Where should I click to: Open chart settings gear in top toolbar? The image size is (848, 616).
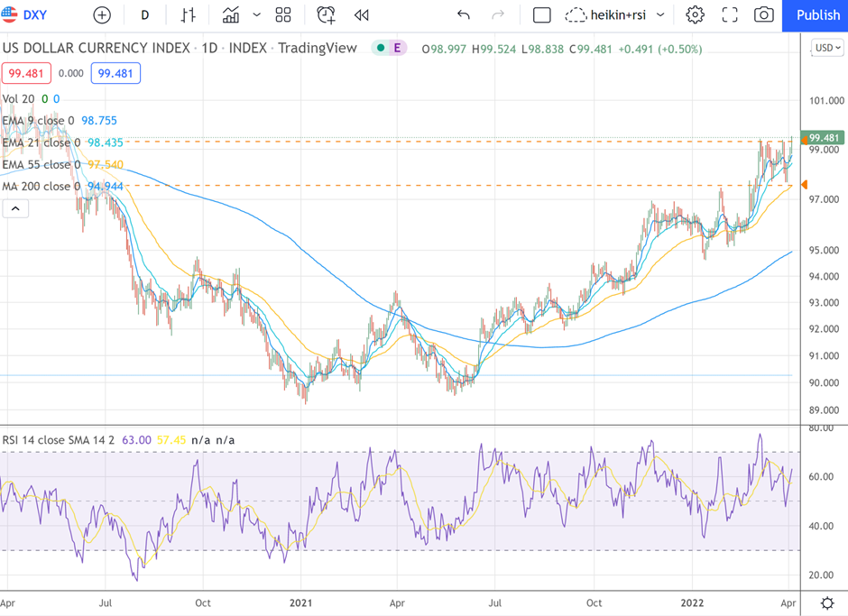(695, 15)
